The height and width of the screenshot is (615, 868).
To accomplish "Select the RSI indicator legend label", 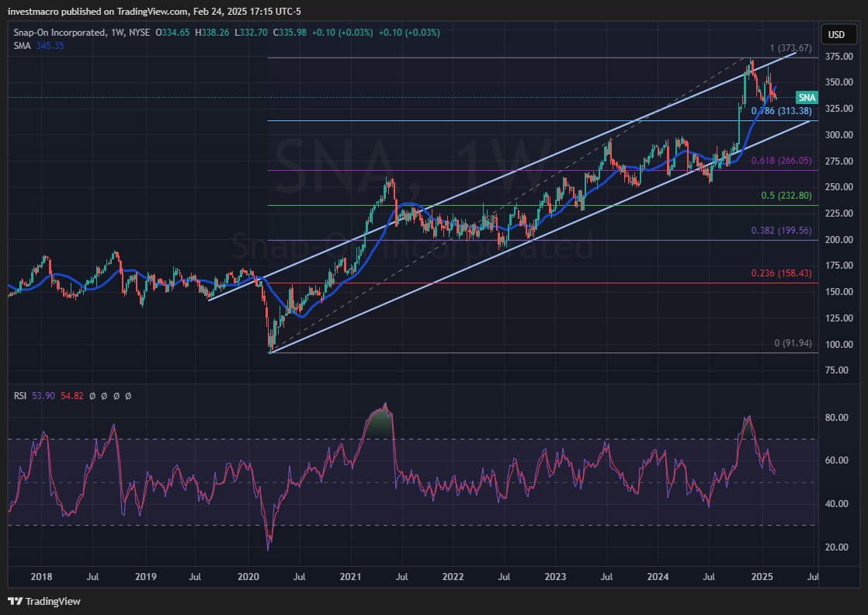I will (20, 396).
